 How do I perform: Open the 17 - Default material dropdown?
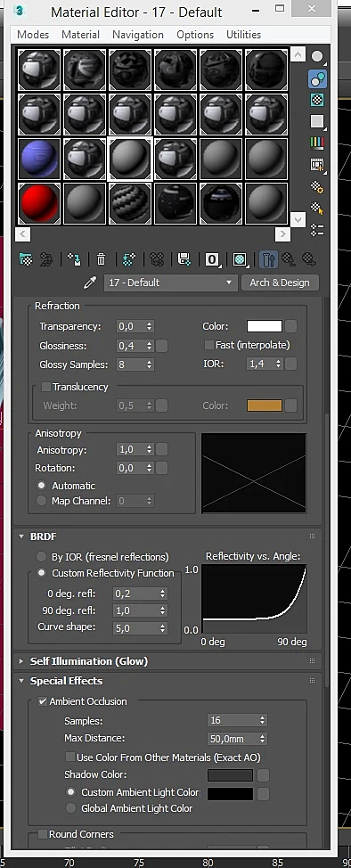pos(170,283)
